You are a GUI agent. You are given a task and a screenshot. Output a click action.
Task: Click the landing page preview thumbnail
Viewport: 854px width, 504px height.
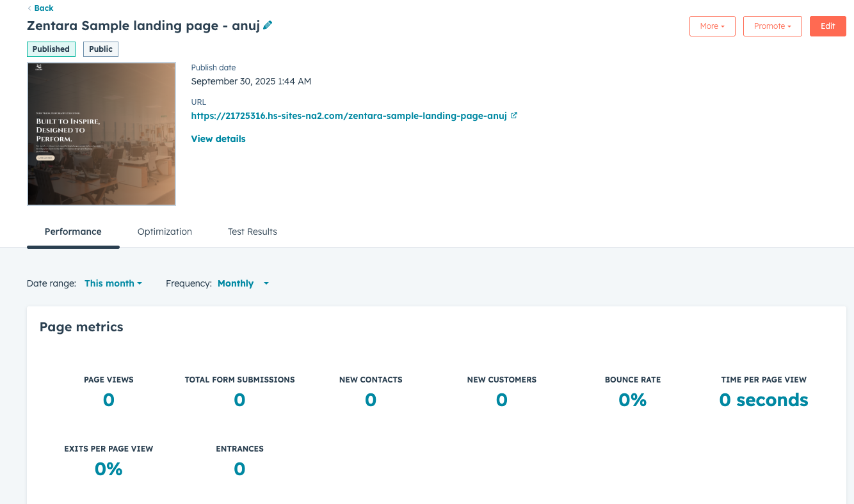coord(101,134)
